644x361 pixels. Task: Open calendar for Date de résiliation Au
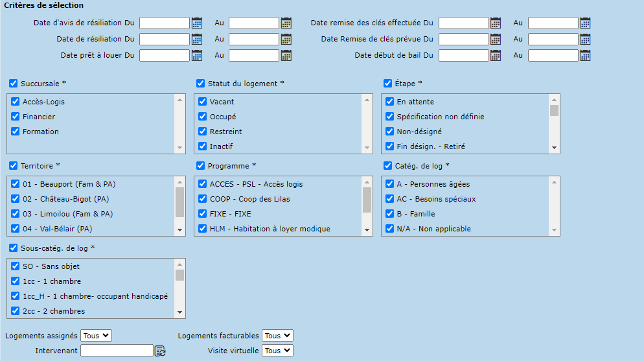click(286, 40)
